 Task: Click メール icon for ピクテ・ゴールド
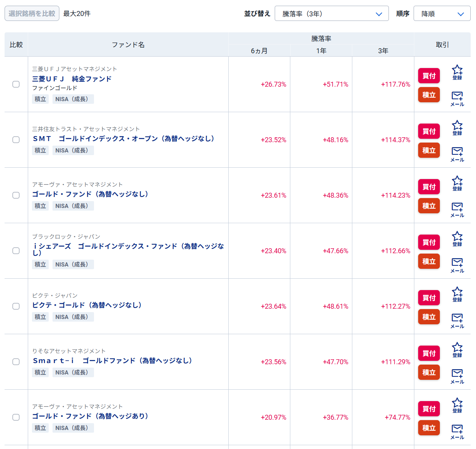(457, 321)
